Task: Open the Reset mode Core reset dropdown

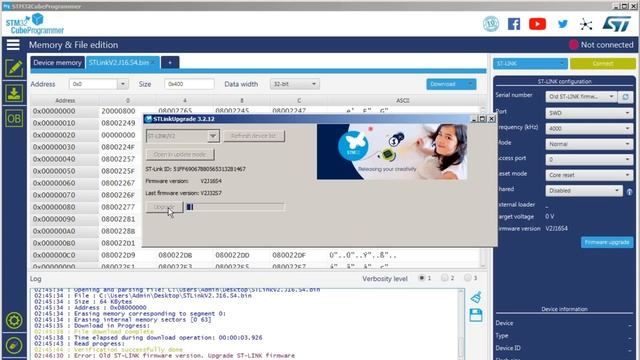Action: coord(589,175)
